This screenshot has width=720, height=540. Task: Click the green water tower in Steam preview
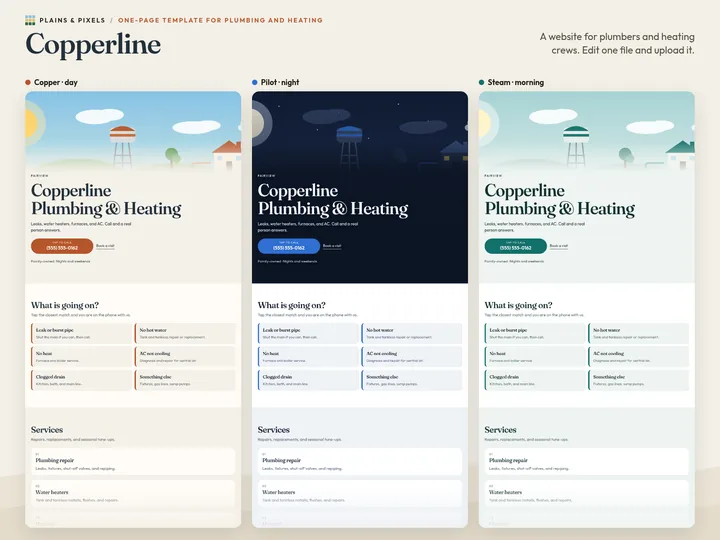[x=576, y=146]
